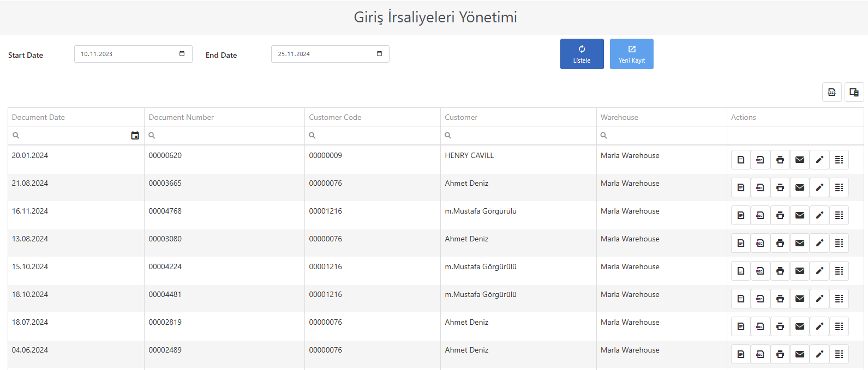Email the HENRY CAVILL document row
The height and width of the screenshot is (370, 868).
pos(800,160)
